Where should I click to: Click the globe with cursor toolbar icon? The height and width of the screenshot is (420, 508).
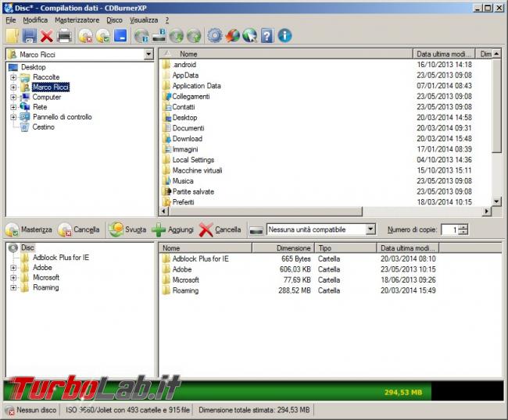250,36
